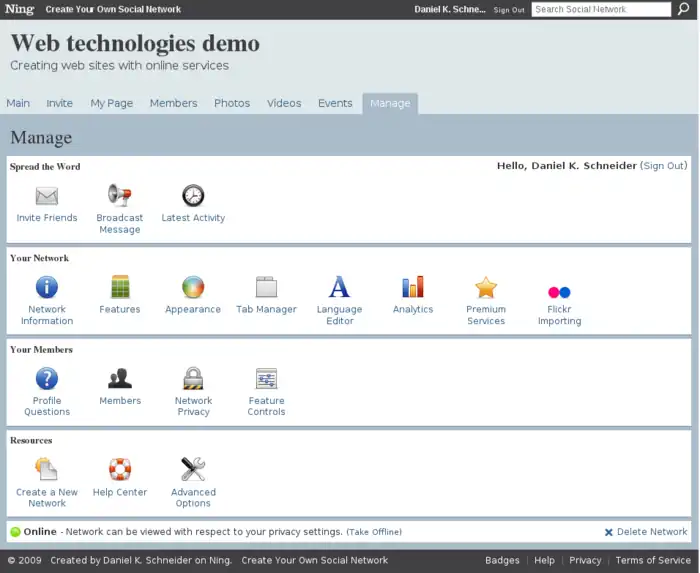The height and width of the screenshot is (573, 700).
Task: Click the Delete Network link
Action: click(x=651, y=532)
